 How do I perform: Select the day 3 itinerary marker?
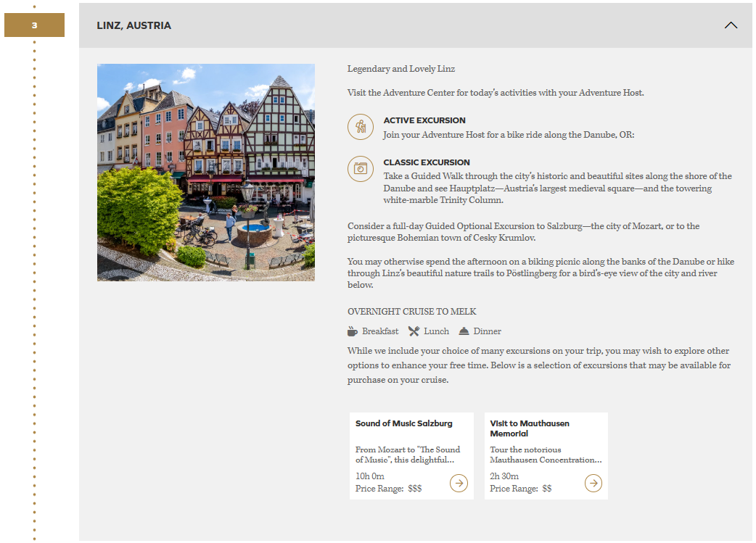pos(34,25)
